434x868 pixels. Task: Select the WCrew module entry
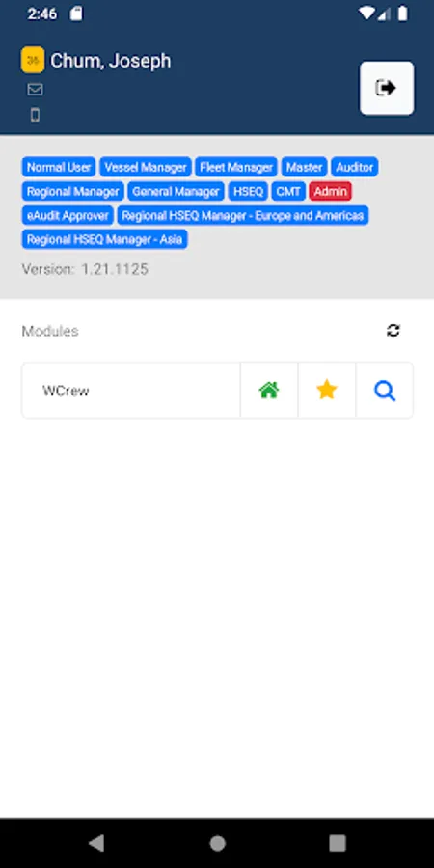[x=130, y=391]
